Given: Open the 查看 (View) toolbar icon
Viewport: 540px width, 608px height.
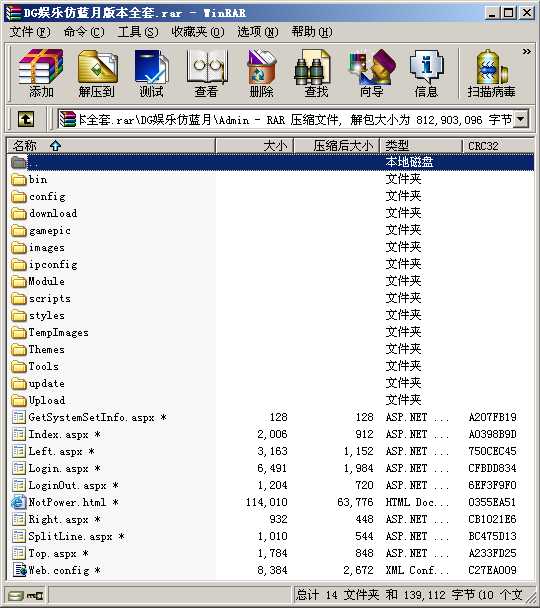Looking at the screenshot, I should (x=206, y=73).
